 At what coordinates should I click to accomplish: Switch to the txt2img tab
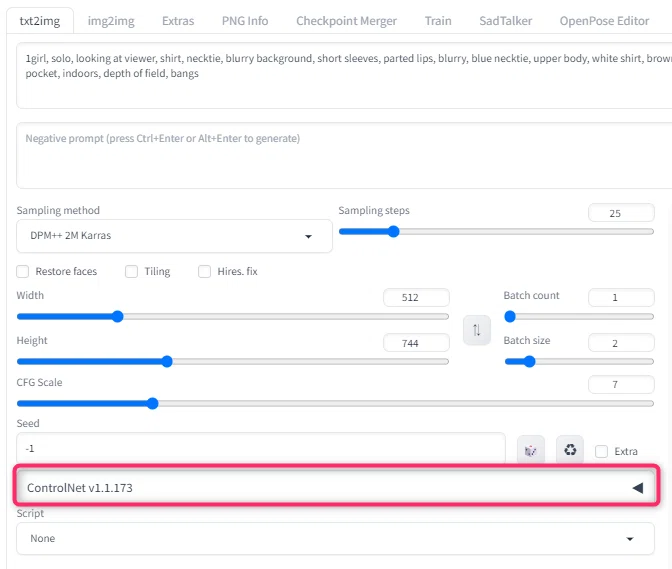(x=40, y=21)
